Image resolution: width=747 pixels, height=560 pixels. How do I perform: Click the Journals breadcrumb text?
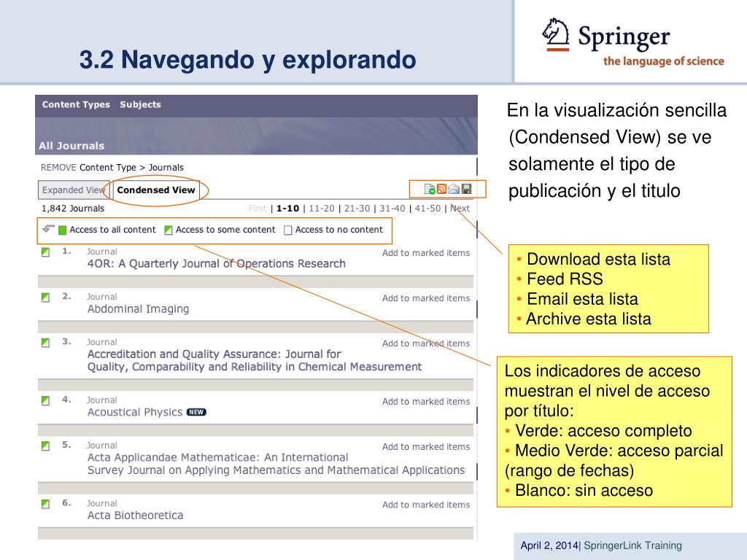(166, 167)
